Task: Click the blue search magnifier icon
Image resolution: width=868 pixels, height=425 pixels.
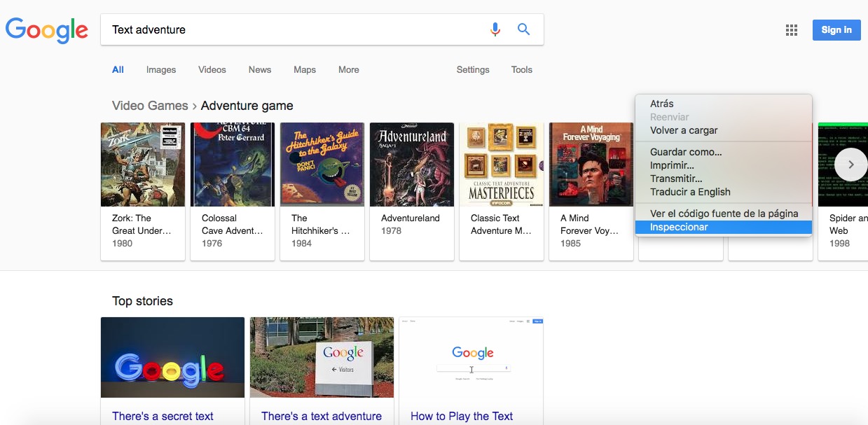Action: [523, 29]
